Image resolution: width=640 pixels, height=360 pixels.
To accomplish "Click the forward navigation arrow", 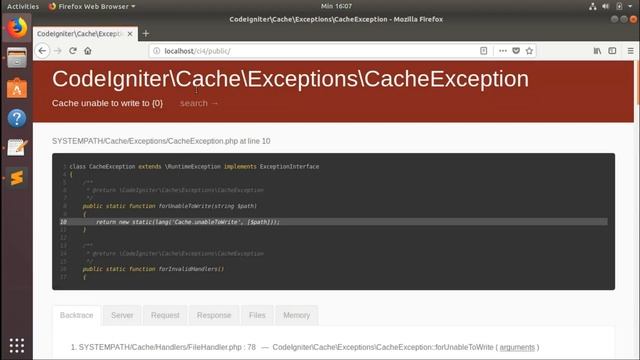I will point(58,51).
